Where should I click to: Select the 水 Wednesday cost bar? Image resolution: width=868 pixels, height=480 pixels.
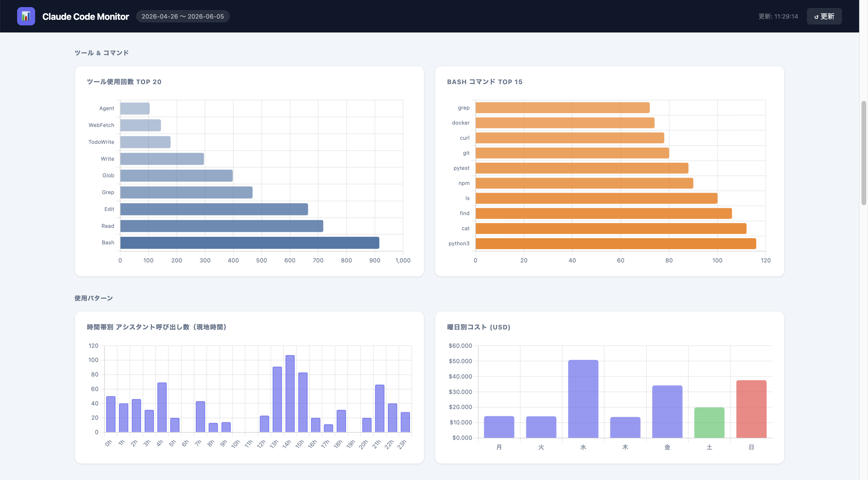(583, 399)
